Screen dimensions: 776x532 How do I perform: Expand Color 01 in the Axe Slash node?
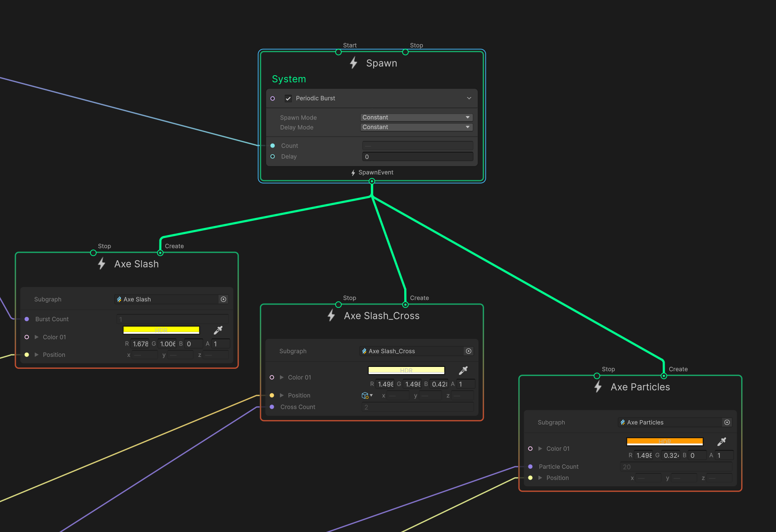(x=37, y=337)
